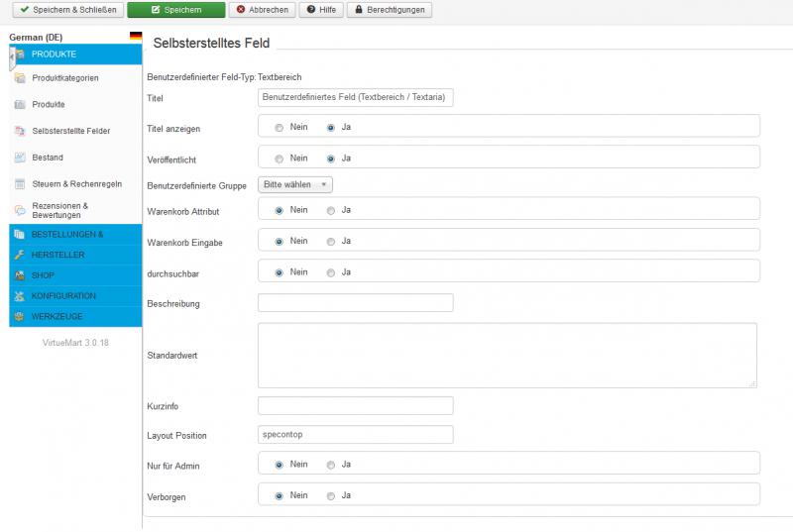
Task: Enable Ja for durchsuchbar
Action: 331,272
